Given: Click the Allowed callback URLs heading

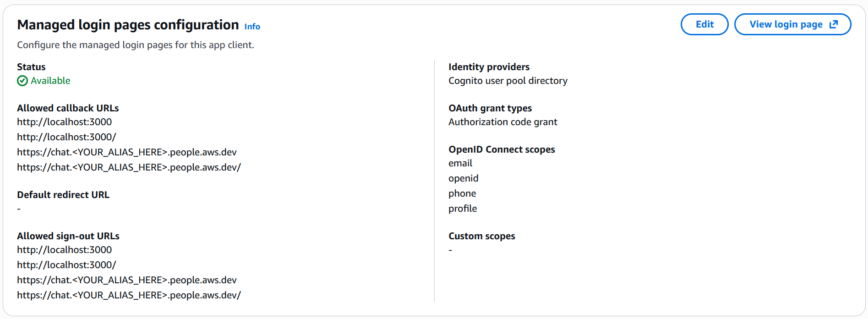Looking at the screenshot, I should click(x=68, y=108).
